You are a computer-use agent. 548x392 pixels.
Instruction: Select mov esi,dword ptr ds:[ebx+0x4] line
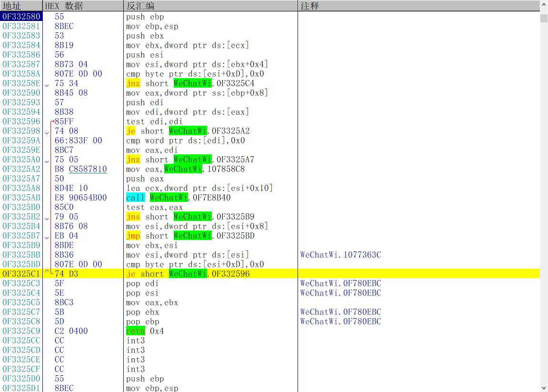[197, 64]
